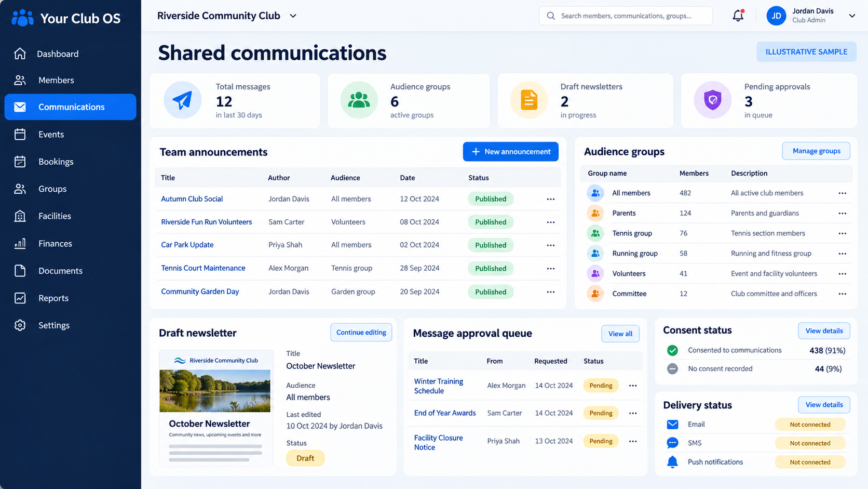Click the SMS chat bubble icon
This screenshot has height=489, width=868.
[x=672, y=443]
